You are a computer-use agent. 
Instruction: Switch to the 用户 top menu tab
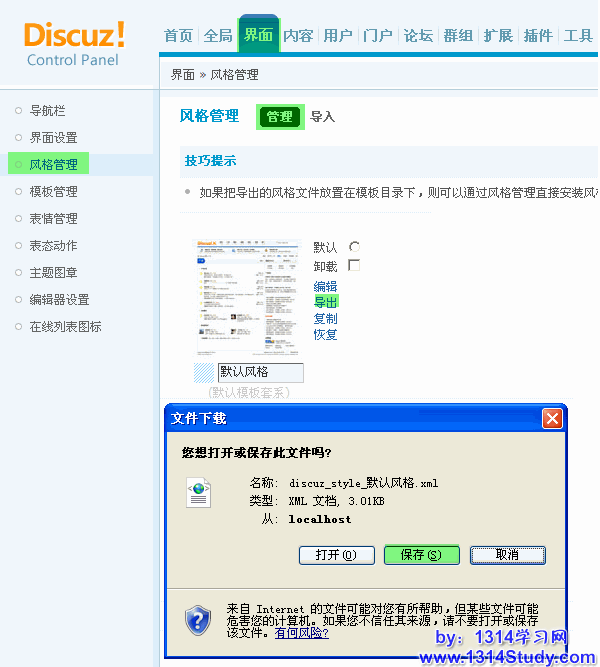coord(338,36)
